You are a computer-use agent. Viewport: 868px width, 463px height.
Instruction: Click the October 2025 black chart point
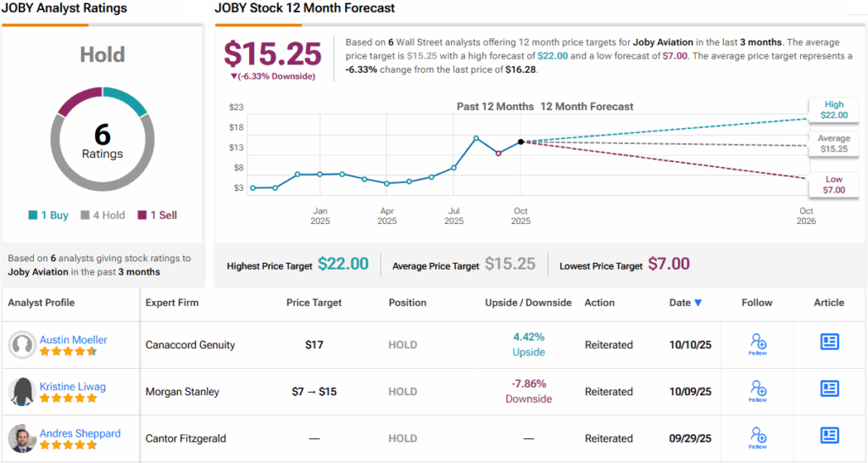pos(520,142)
